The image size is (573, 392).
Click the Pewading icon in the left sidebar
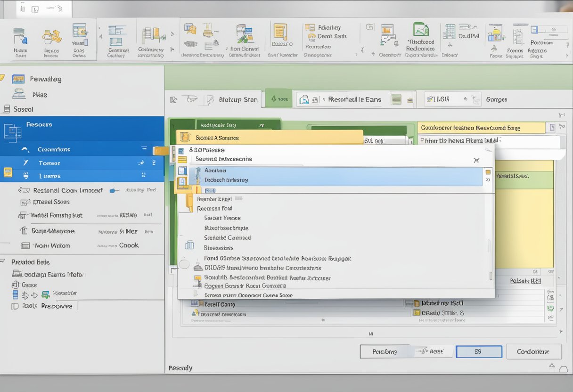17,79
